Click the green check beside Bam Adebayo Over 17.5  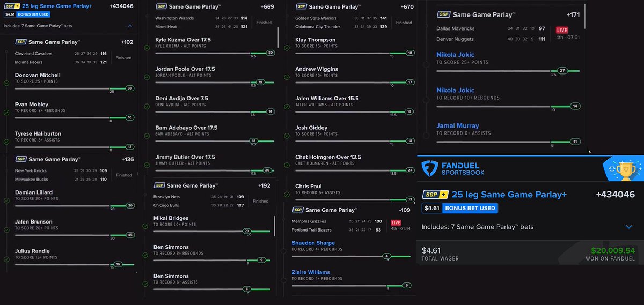pyautogui.click(x=147, y=136)
